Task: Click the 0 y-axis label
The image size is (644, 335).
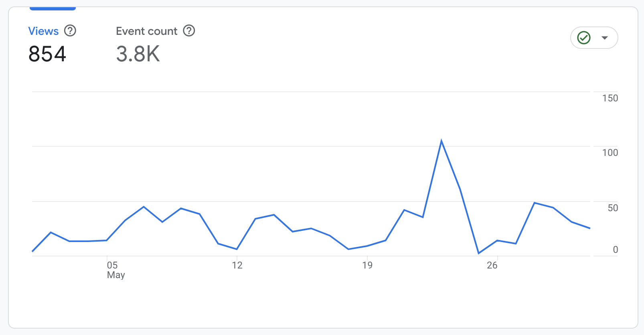Action: tap(616, 250)
